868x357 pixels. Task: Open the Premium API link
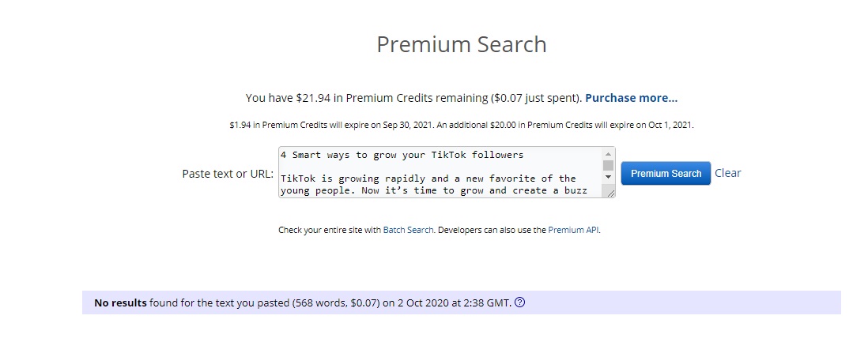(x=573, y=230)
